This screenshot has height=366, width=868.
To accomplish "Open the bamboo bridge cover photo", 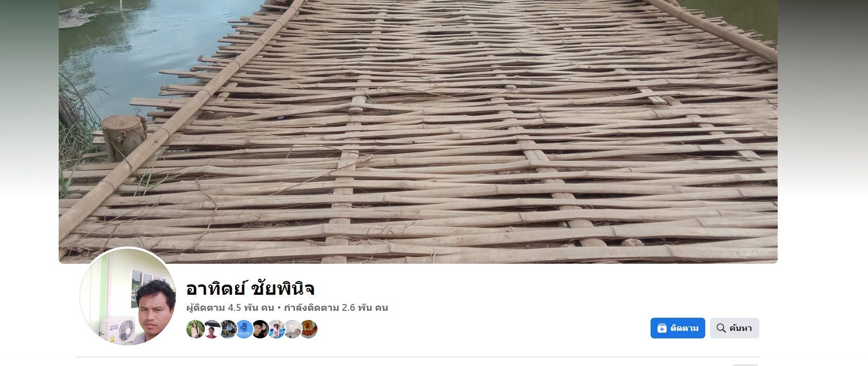I will pyautogui.click(x=418, y=132).
